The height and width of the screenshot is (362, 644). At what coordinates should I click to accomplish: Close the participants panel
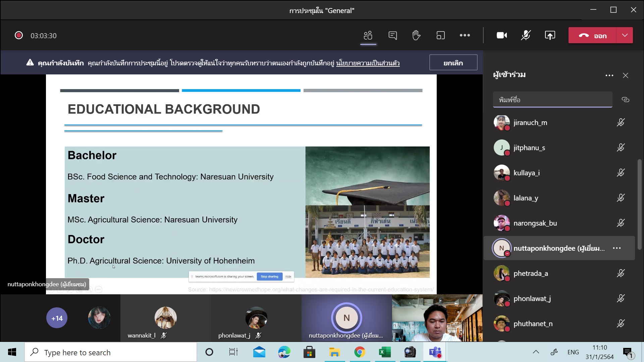click(x=625, y=75)
